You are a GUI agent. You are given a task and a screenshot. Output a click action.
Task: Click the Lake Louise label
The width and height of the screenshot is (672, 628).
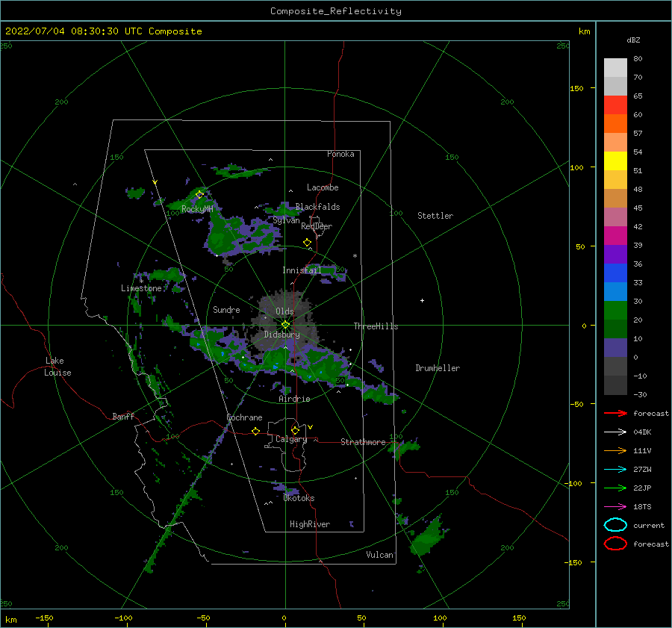(x=57, y=367)
